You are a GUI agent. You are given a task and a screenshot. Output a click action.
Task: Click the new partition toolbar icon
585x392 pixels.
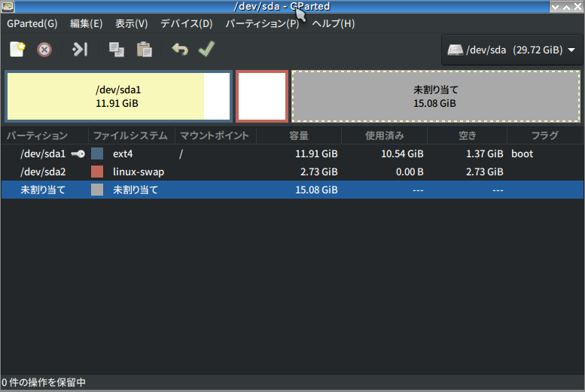pos(17,49)
